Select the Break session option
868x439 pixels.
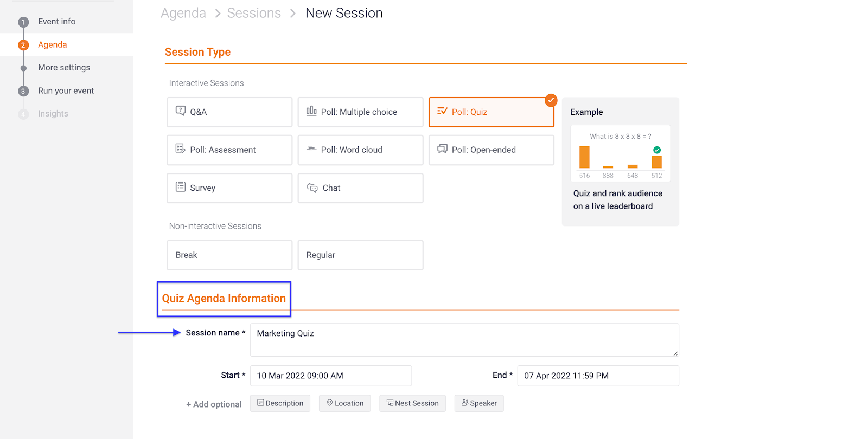pyautogui.click(x=229, y=255)
